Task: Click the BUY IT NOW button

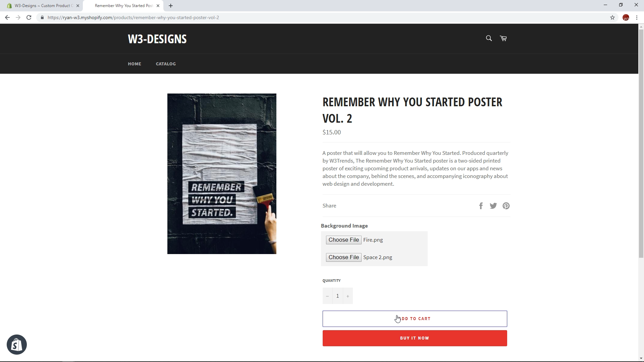Action: pyautogui.click(x=415, y=338)
